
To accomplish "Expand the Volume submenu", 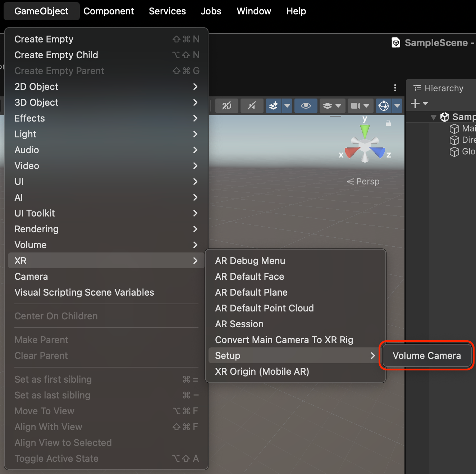I will 106,245.
